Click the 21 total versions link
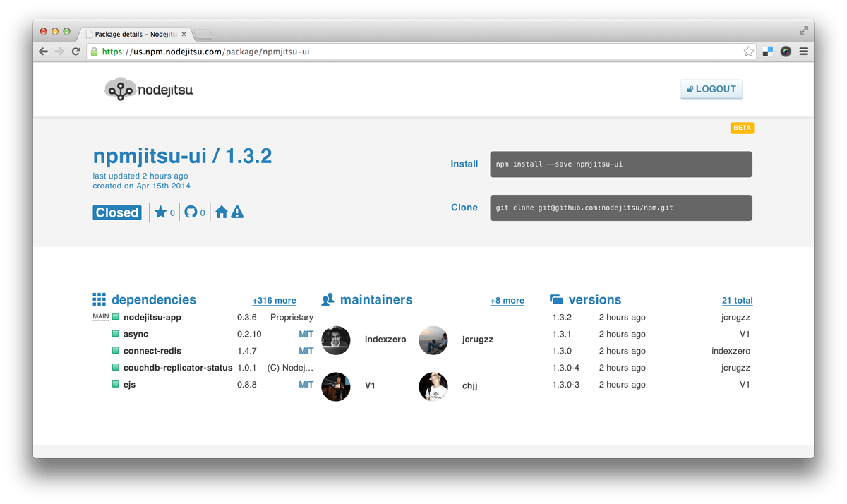The image size is (847, 504). click(x=737, y=301)
